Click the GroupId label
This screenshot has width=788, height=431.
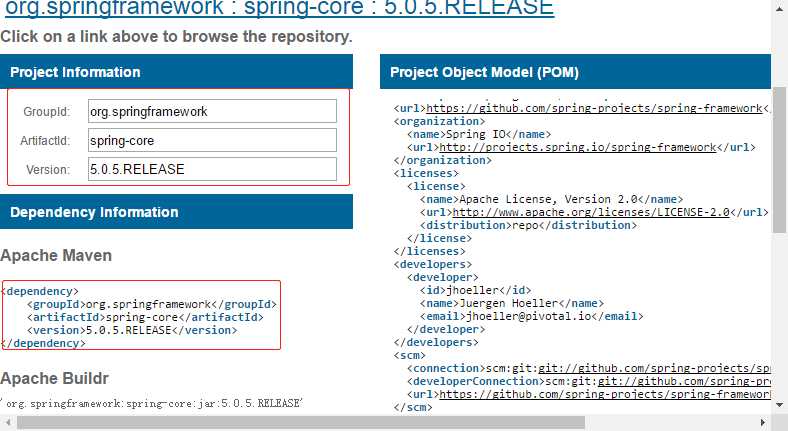(47, 112)
